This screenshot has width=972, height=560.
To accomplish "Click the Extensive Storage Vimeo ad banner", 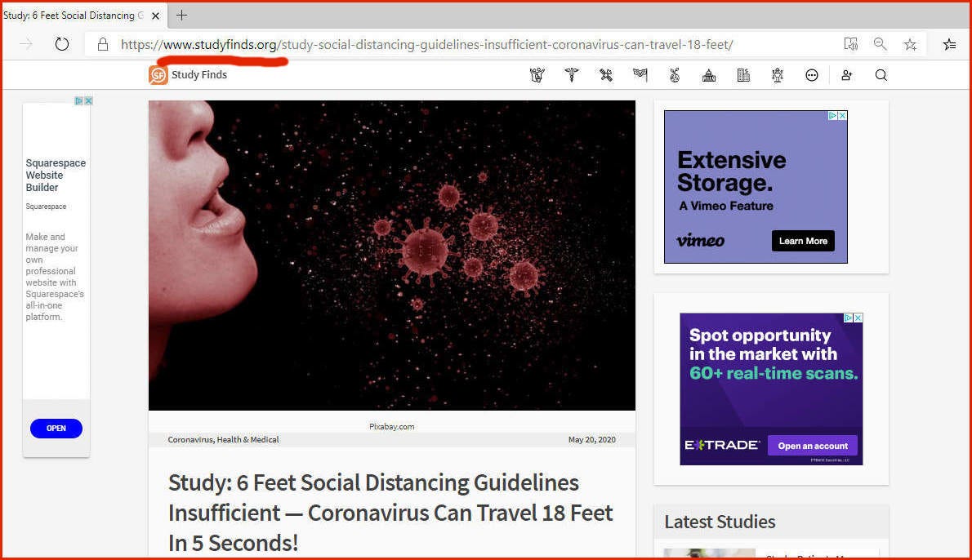I will click(756, 186).
